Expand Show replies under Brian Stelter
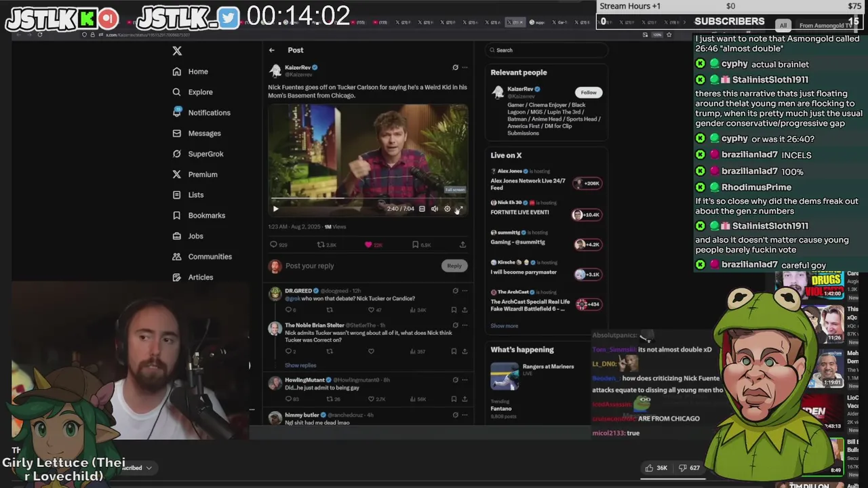This screenshot has width=868, height=488. tap(300, 365)
